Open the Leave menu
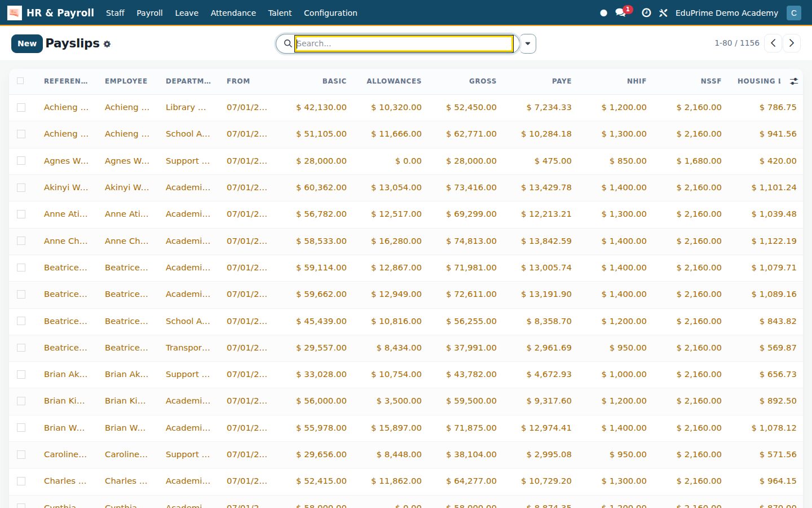812x508 pixels. 187,12
